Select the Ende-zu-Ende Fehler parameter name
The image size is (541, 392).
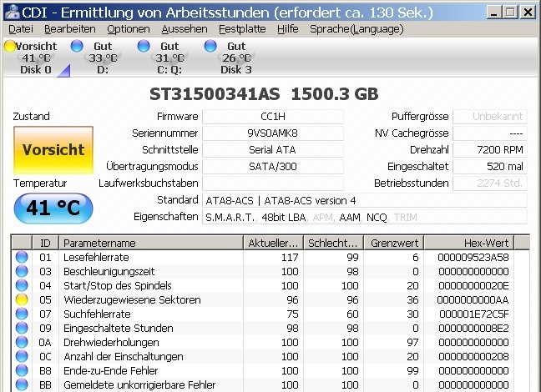point(111,370)
